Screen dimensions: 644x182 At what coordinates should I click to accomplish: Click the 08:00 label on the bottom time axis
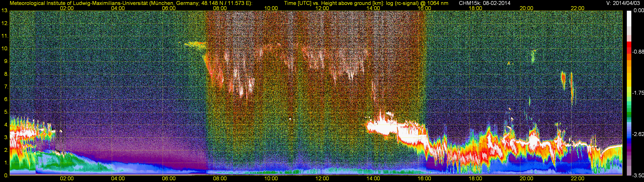pos(220,179)
